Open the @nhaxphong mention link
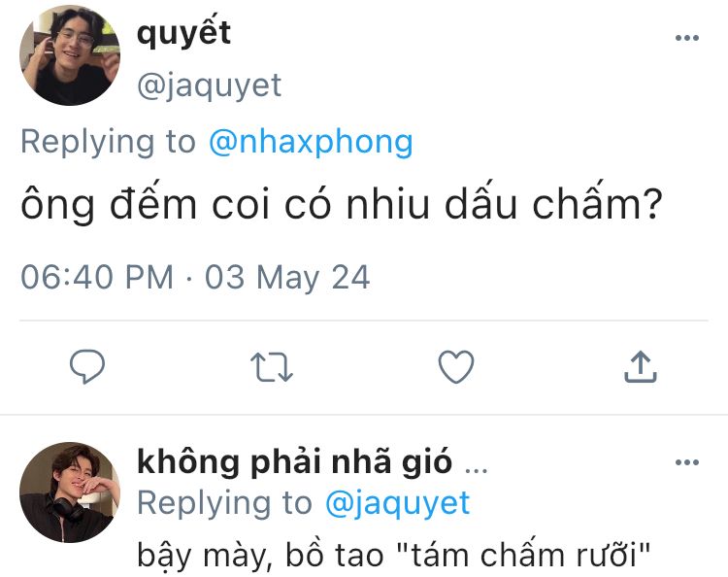 (311, 142)
